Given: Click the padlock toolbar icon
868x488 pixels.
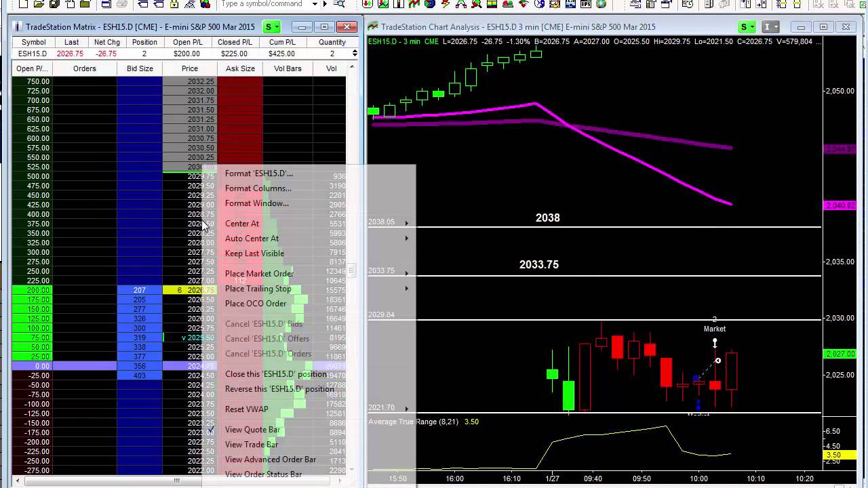Looking at the screenshot, I should point(174,4).
